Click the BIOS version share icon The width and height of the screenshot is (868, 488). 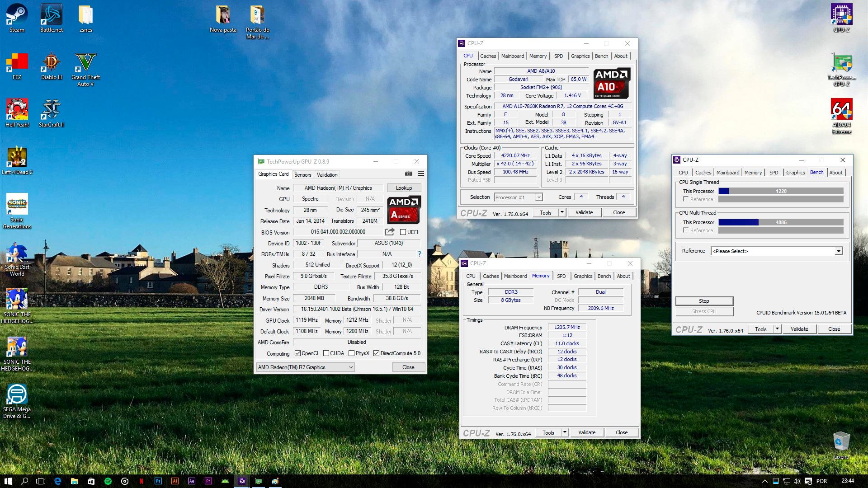pos(390,232)
